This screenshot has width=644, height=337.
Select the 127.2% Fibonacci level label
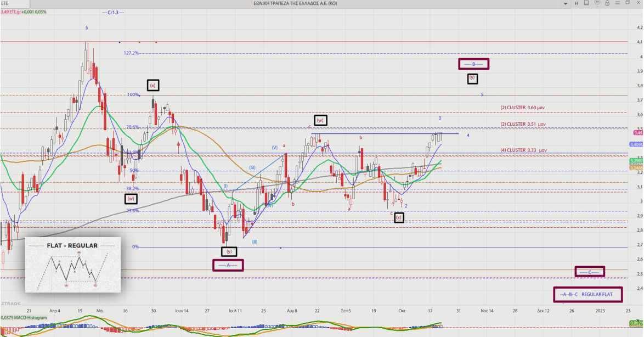click(x=132, y=53)
